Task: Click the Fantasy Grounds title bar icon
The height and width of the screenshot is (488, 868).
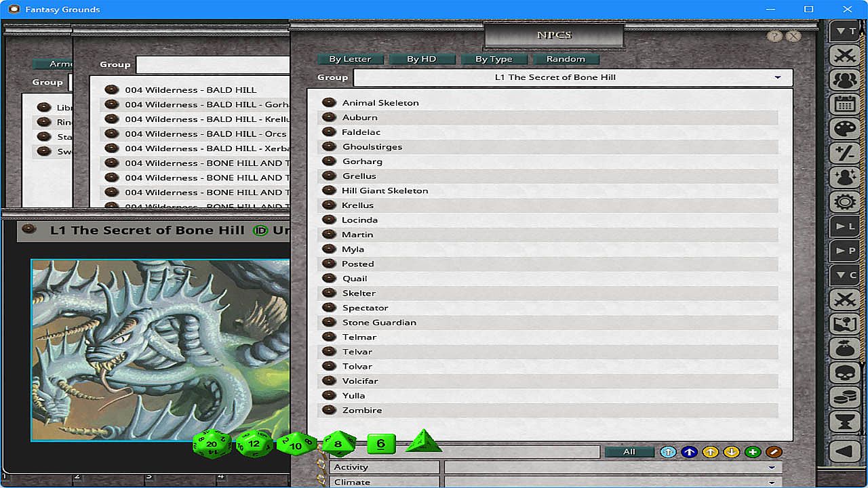Action: pos(14,9)
